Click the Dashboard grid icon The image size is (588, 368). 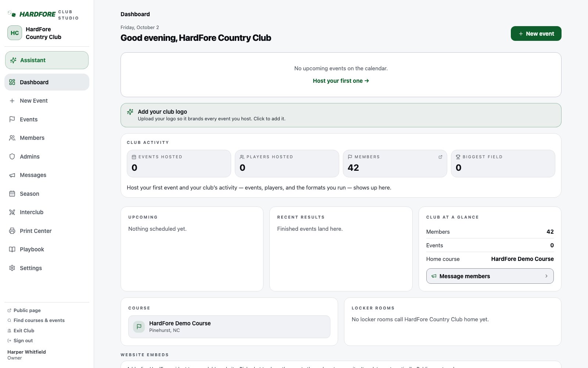(12, 82)
